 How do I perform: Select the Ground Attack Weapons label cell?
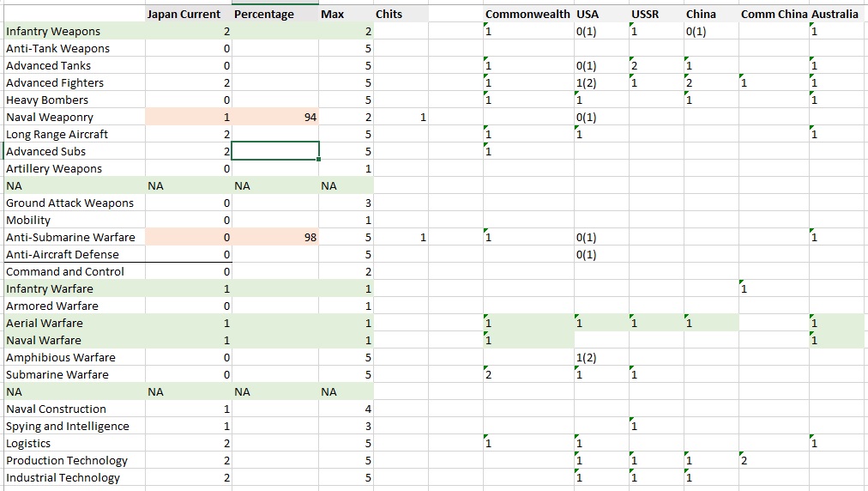(69, 203)
